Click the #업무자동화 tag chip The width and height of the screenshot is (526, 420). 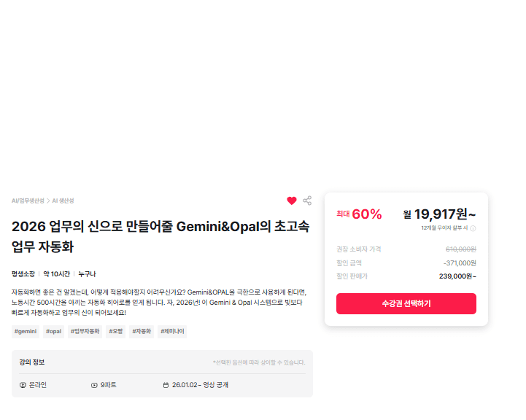85,332
